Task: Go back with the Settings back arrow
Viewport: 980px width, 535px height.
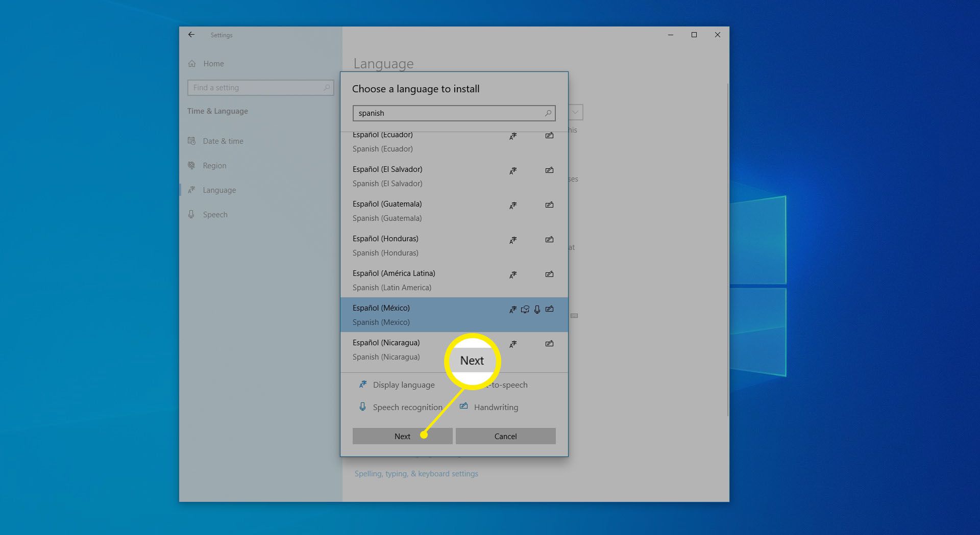Action: point(191,35)
